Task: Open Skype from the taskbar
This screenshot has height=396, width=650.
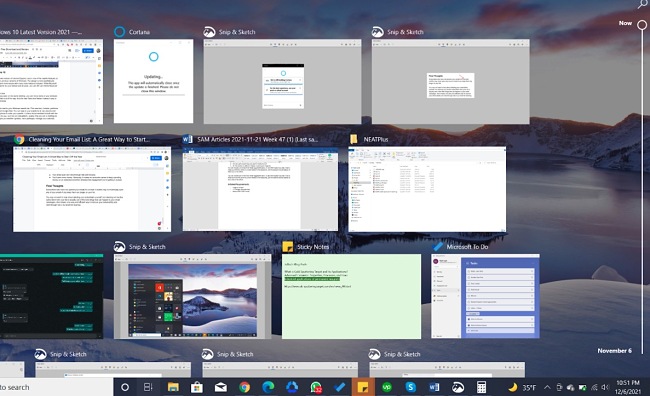Action: point(410,387)
